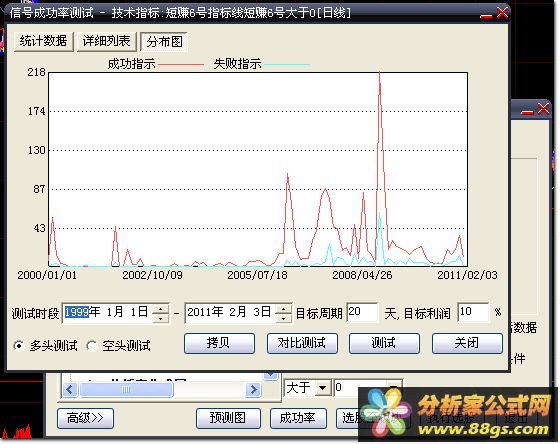Open the 大于 comparison dropdown
The height and width of the screenshot is (444, 560).
coord(322,388)
